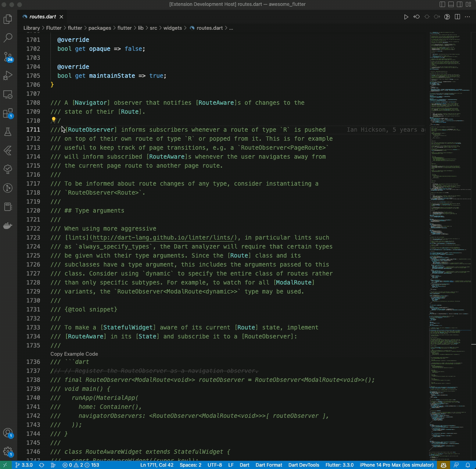The height and width of the screenshot is (469, 476).
Task: Toggle the bottom panel layout
Action: click(x=451, y=4)
